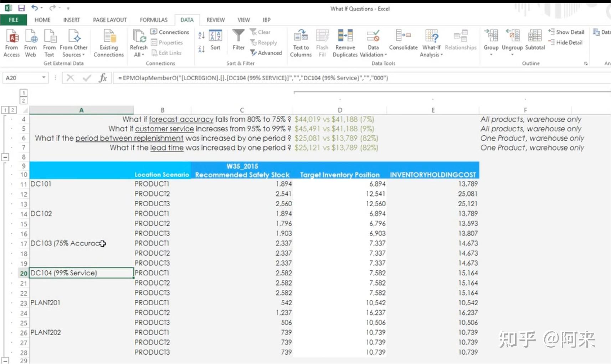This screenshot has width=611, height=364.
Task: Open the From Other Sources dropdown
Action: [x=73, y=43]
